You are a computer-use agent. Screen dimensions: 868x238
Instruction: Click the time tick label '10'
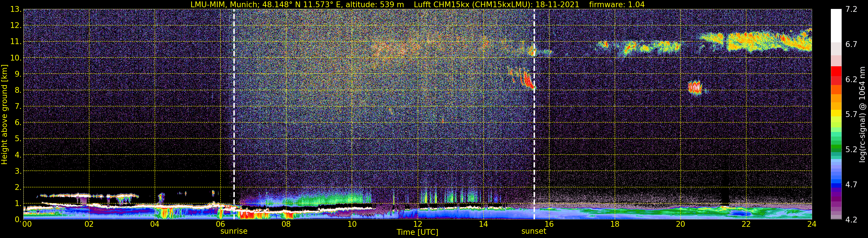point(352,224)
